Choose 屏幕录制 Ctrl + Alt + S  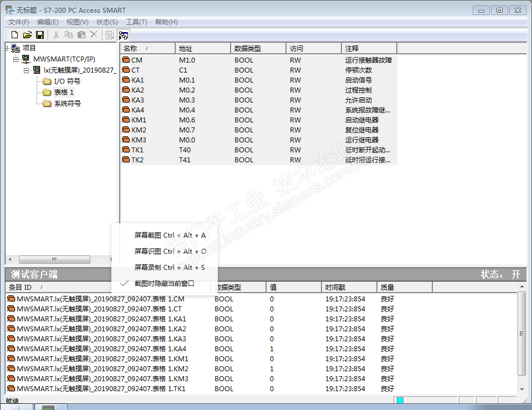(170, 267)
